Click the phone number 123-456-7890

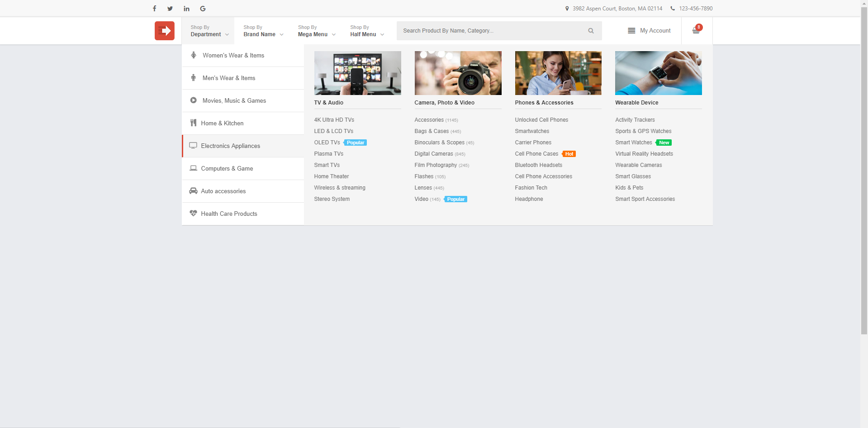696,9
